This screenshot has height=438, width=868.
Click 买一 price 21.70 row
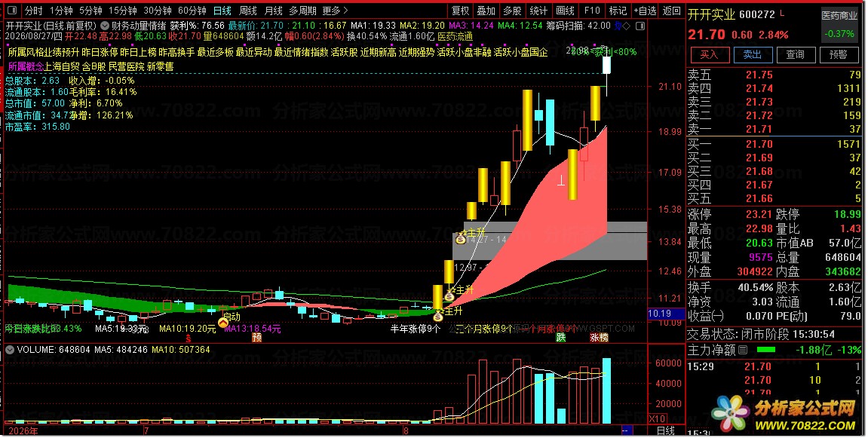tap(774, 144)
